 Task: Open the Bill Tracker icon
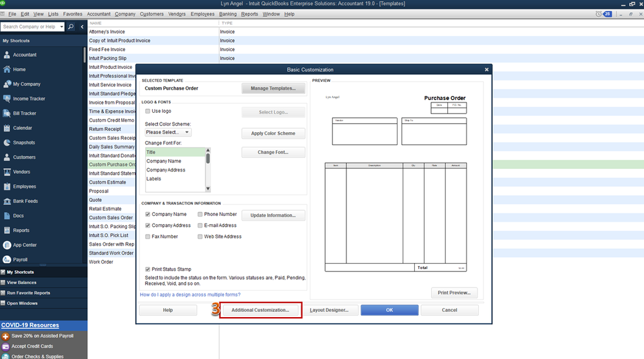(7, 113)
